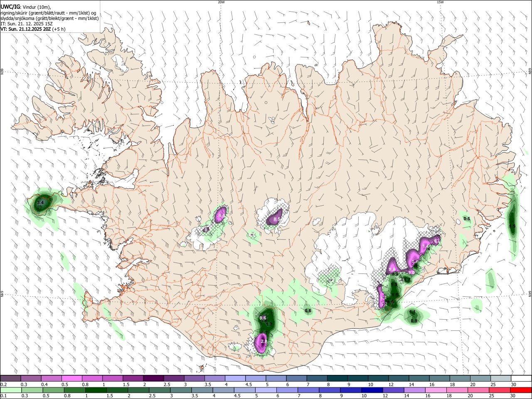Select the '0.6' precipitation value on the map
Screen dimensions: 532x399
click(308, 310)
